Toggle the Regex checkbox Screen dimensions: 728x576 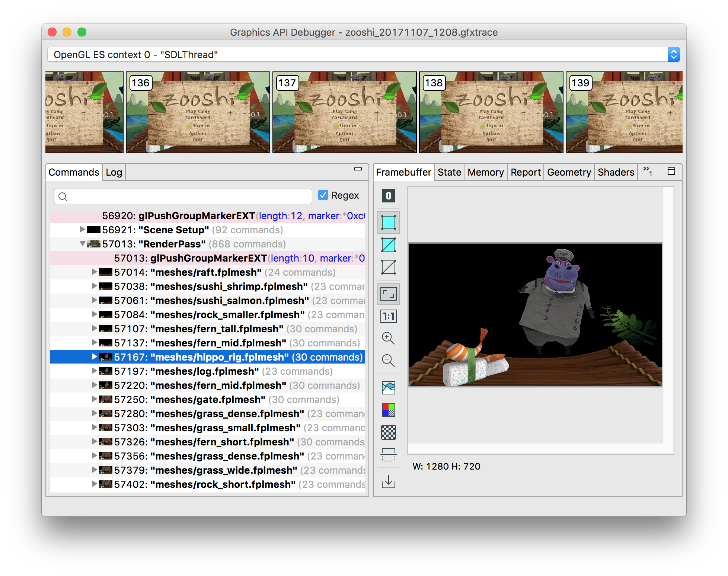[323, 195]
